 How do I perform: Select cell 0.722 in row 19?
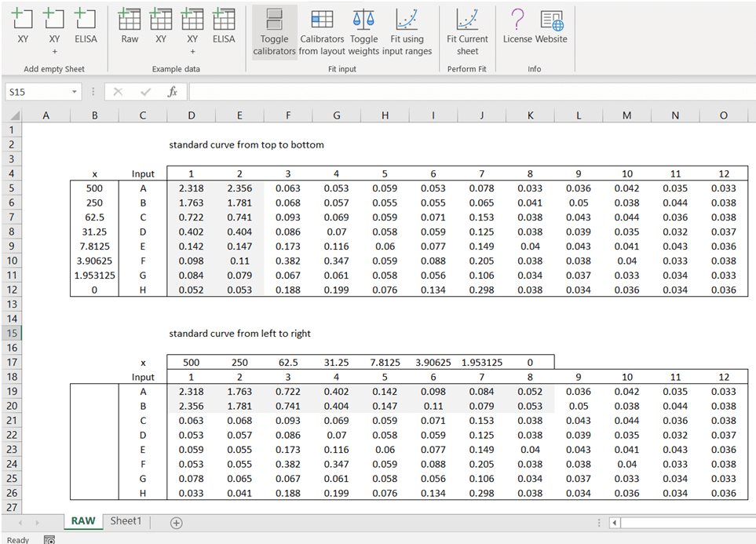[288, 392]
